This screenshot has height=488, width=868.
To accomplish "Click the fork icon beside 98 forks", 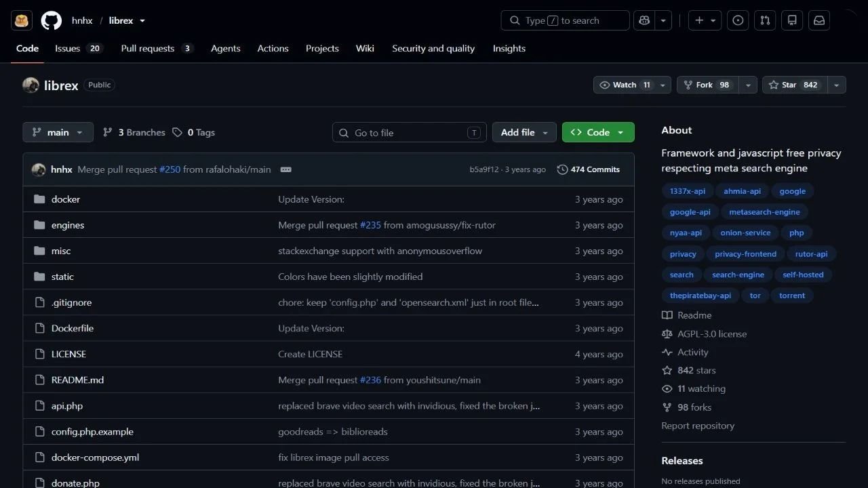I will [667, 407].
